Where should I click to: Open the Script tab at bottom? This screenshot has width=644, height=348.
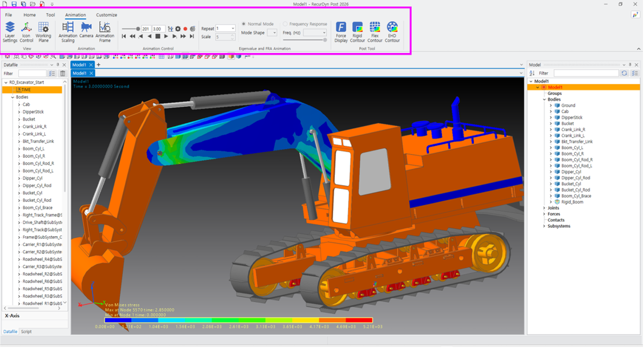point(26,331)
